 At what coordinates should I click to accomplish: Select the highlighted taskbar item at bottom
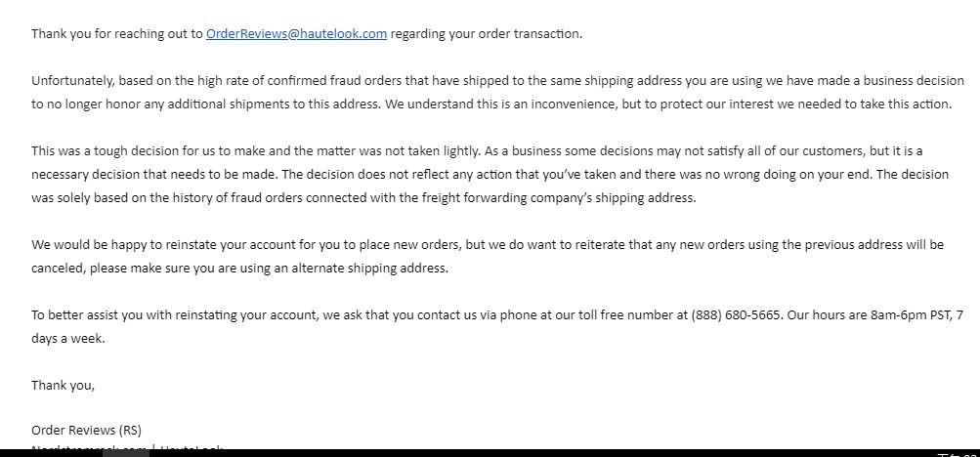coord(126,453)
